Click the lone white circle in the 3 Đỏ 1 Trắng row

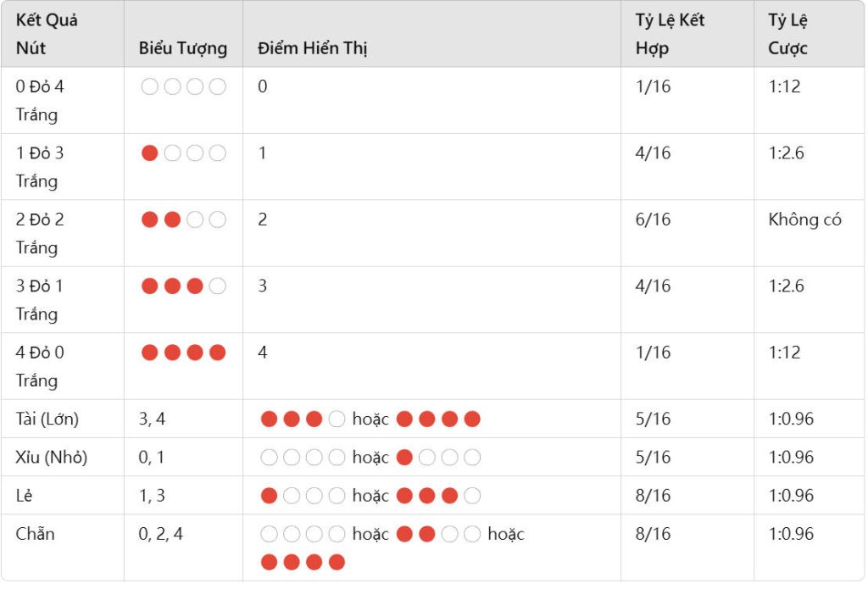click(218, 286)
